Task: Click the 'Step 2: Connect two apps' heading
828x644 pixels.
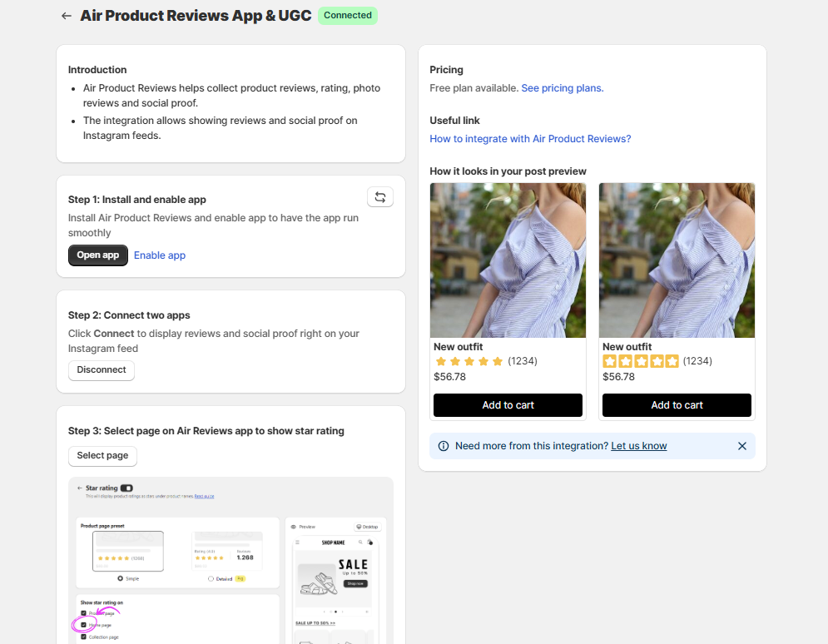Action: pos(129,315)
